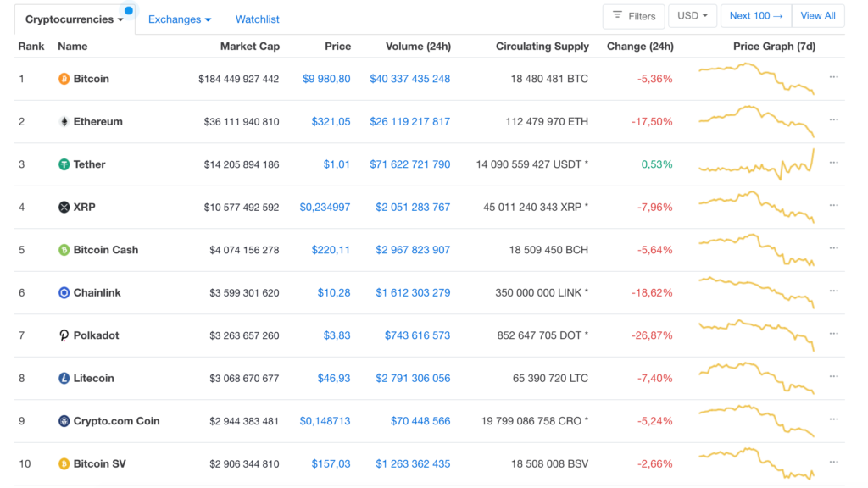The height and width of the screenshot is (488, 868).
Task: Click Tether volume $71 622 721 790
Action: (409, 164)
